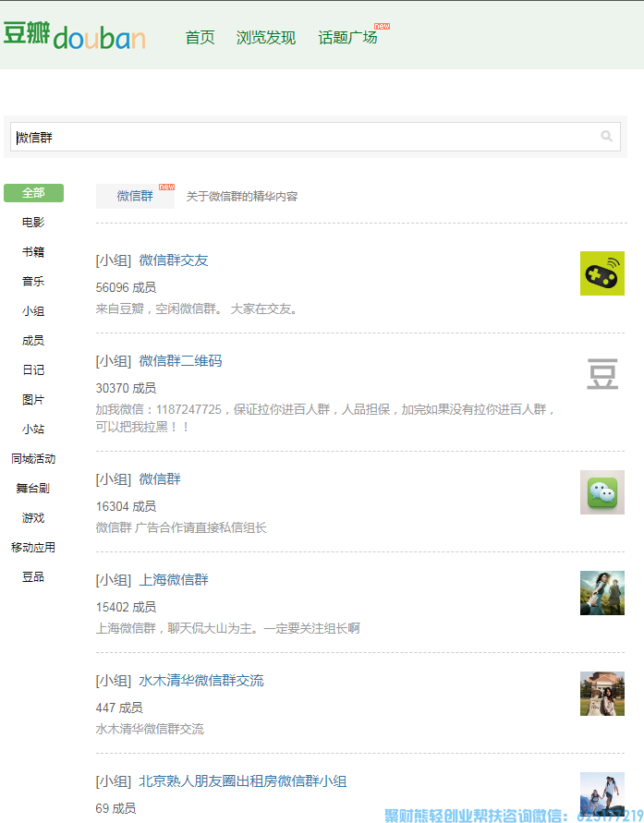Open the 微信群 group link with 16304 members
The image size is (644, 823).
(160, 479)
